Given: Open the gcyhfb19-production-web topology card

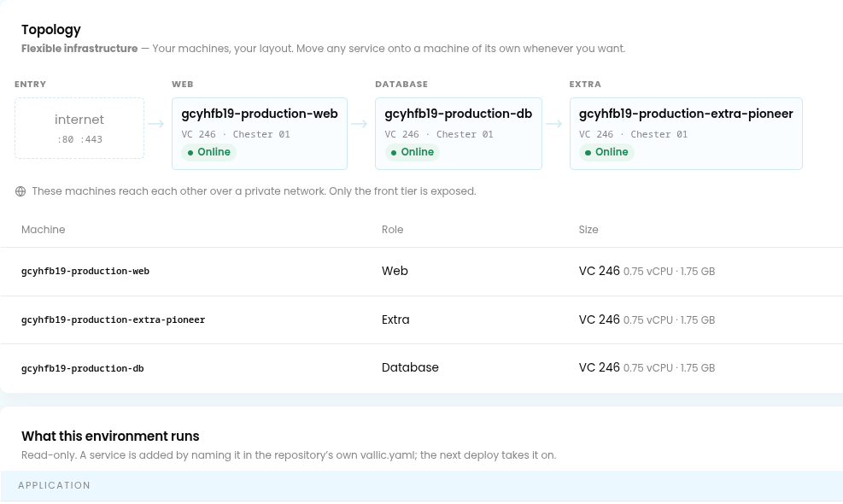Looking at the screenshot, I should pyautogui.click(x=260, y=133).
